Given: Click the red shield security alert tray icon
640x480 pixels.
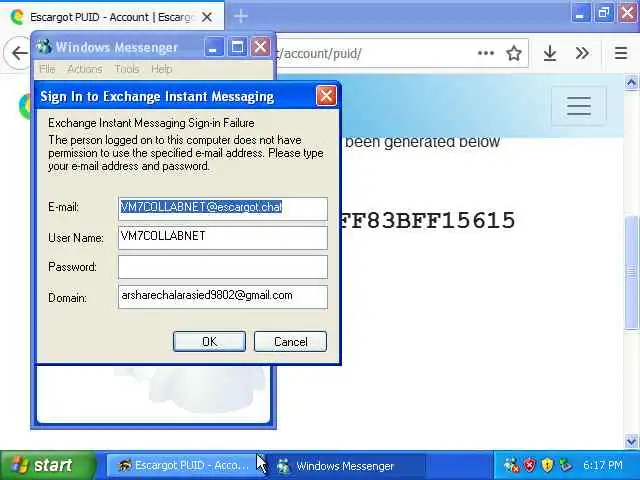Looking at the screenshot, I should pyautogui.click(x=529, y=465).
